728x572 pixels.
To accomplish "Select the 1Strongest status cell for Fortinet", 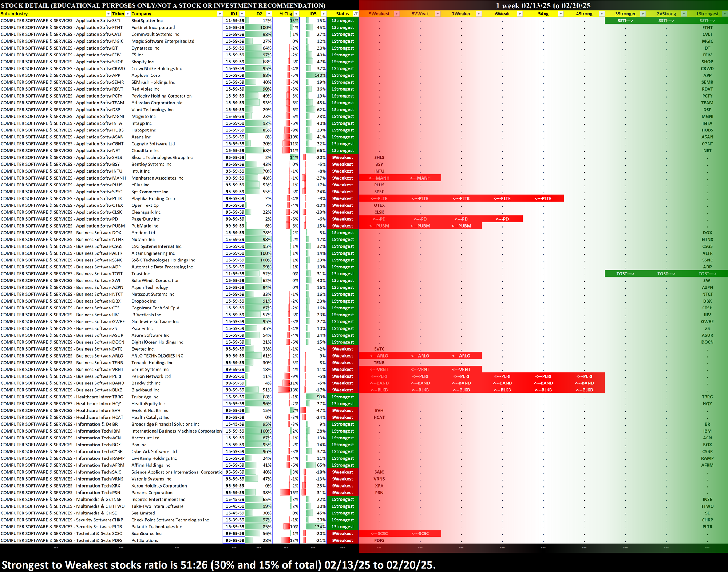I will (x=342, y=28).
